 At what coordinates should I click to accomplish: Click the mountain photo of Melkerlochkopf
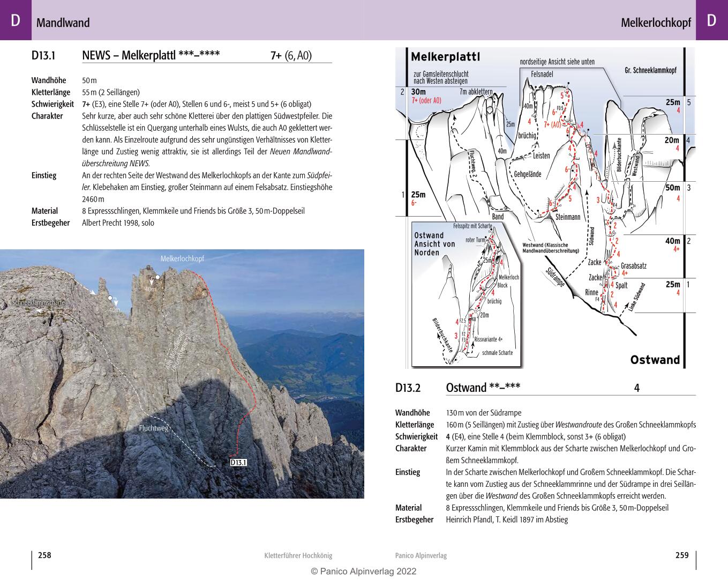coord(182,374)
